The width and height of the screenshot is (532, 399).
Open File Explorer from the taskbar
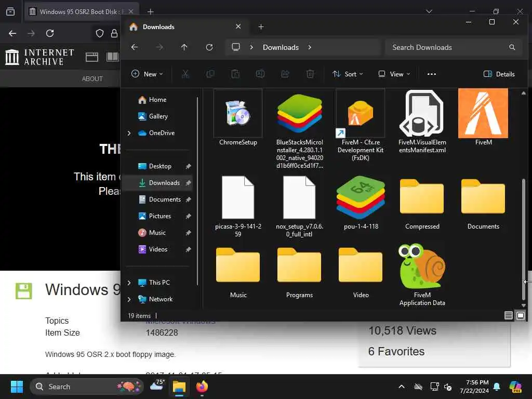point(179,387)
